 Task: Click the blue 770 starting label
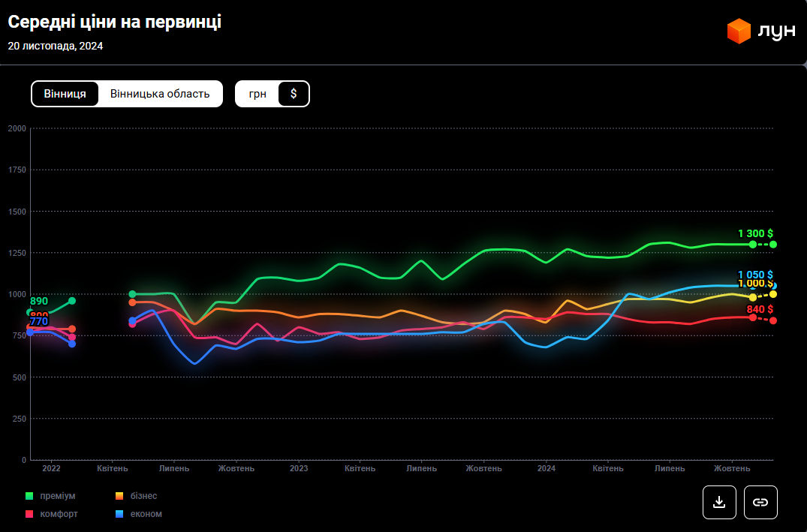pos(39,322)
